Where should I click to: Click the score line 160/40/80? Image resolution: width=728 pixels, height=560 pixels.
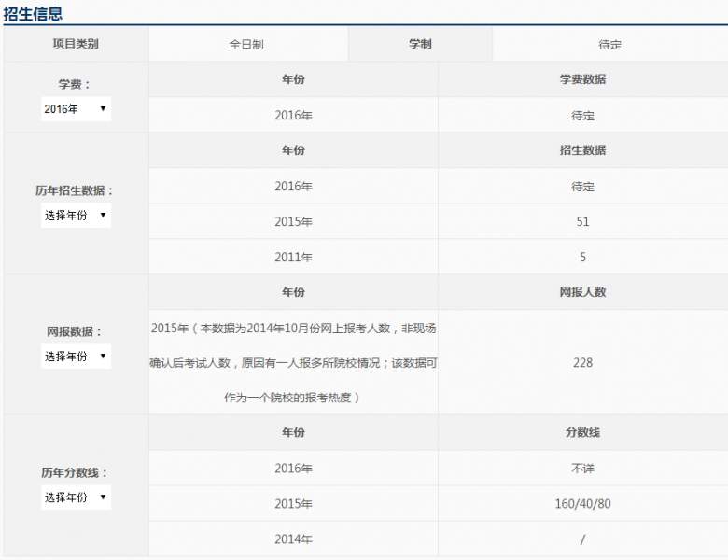click(x=582, y=504)
